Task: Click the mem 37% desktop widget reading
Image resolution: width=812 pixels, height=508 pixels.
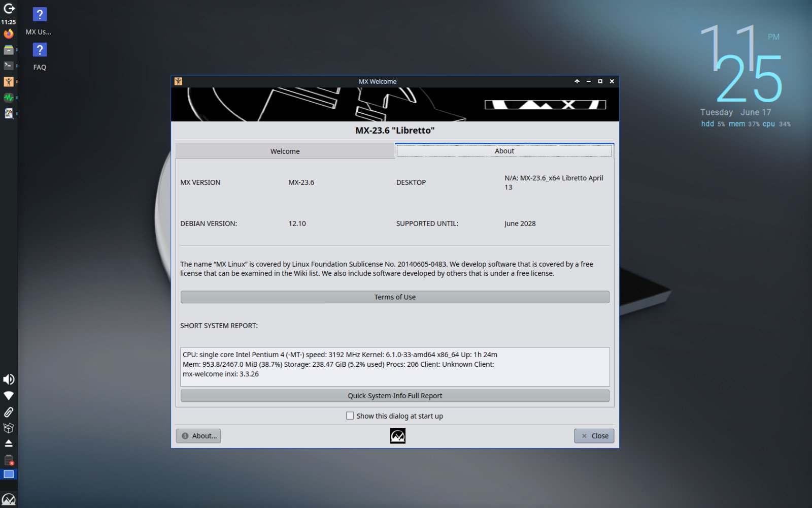Action: (744, 124)
